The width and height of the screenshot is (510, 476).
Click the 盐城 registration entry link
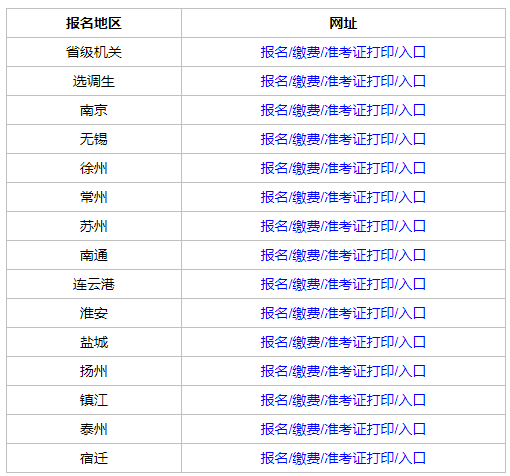coord(343,342)
